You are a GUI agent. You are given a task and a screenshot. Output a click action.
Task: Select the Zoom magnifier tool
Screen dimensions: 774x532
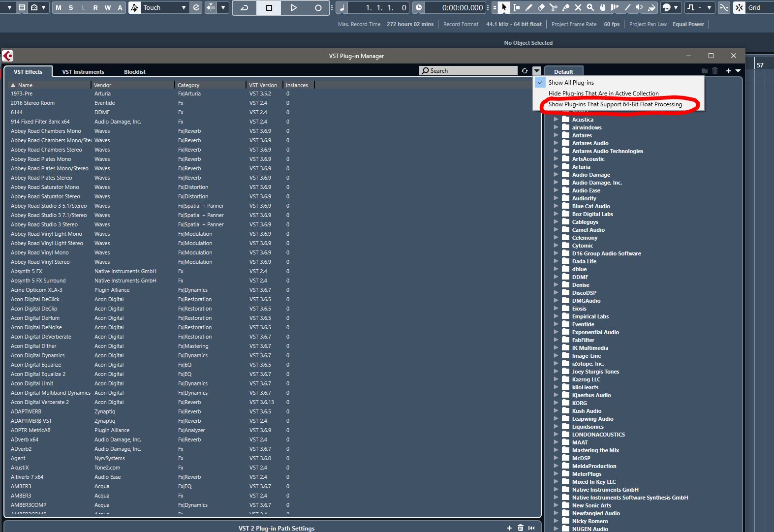pyautogui.click(x=590, y=7)
